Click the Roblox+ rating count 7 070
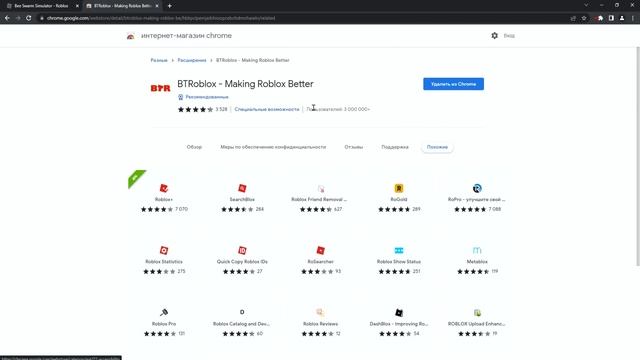Viewport: 640px width, 360px height. pos(181,209)
